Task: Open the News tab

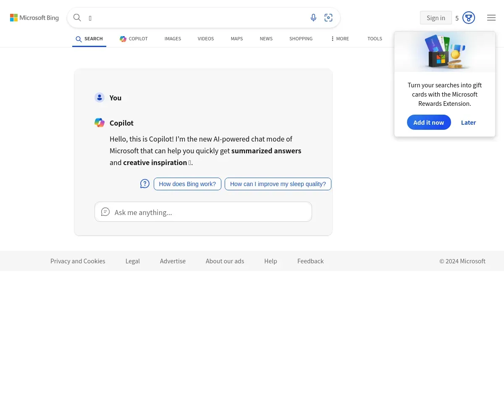Action: pyautogui.click(x=266, y=39)
